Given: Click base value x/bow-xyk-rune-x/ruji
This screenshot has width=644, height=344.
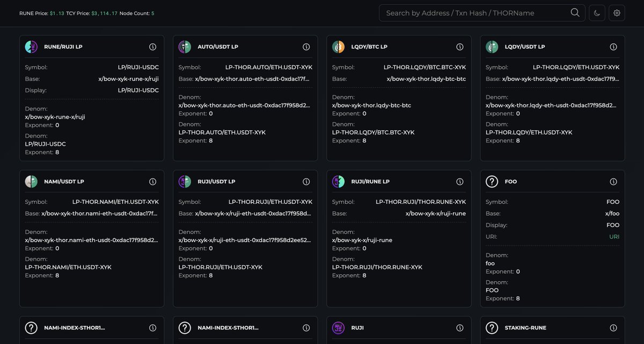Looking at the screenshot, I should tap(129, 79).
